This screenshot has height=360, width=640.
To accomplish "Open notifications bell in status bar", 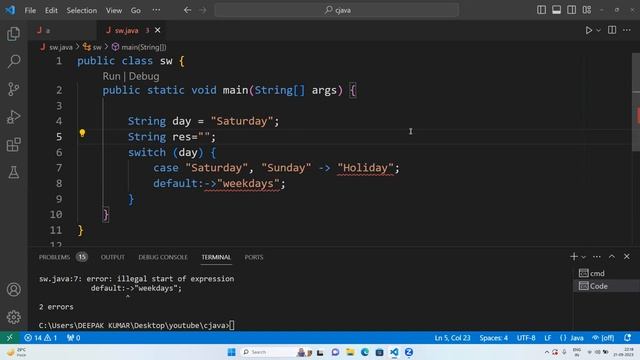I will (x=627, y=338).
